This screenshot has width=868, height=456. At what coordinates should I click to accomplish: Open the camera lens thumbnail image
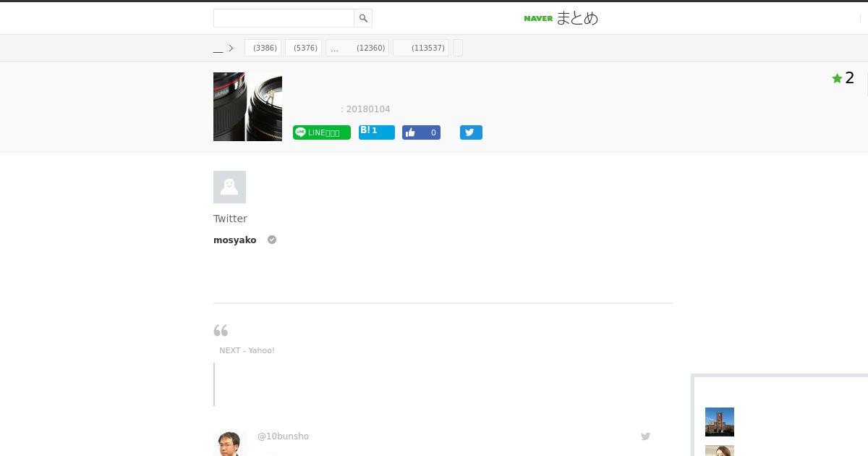(247, 106)
